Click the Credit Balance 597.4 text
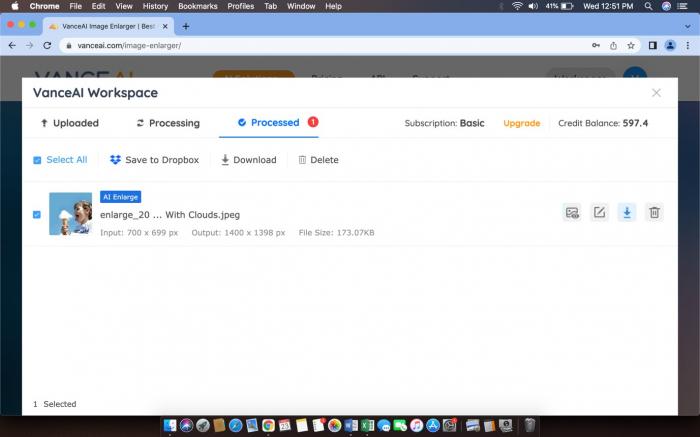The image size is (700, 437). point(603,123)
